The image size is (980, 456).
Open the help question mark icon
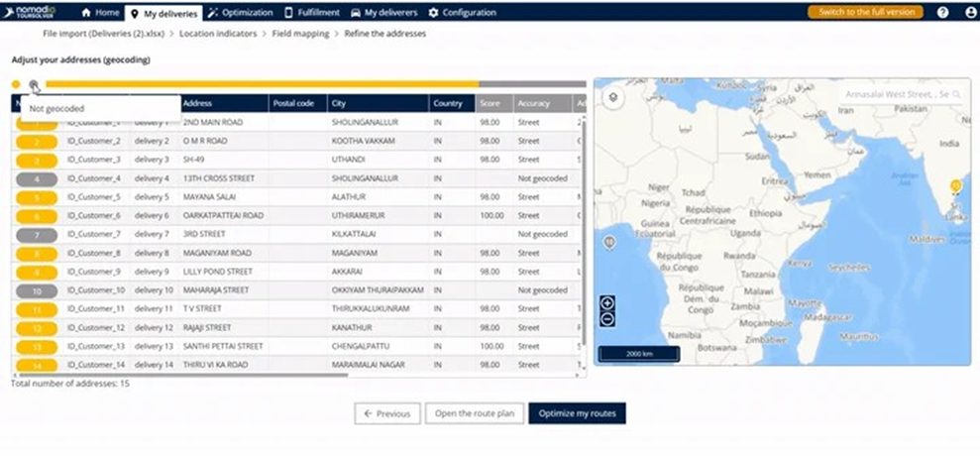point(942,13)
